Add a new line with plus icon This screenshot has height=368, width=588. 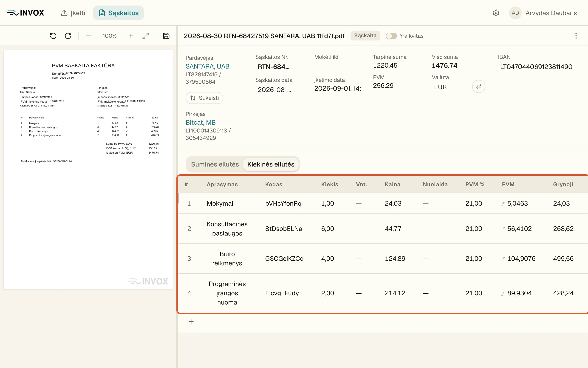pos(191,322)
